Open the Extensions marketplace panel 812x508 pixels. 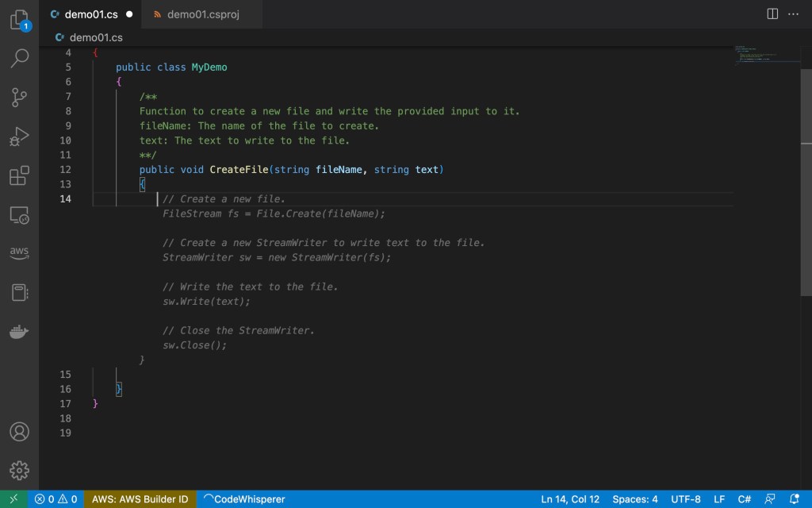[x=19, y=176]
